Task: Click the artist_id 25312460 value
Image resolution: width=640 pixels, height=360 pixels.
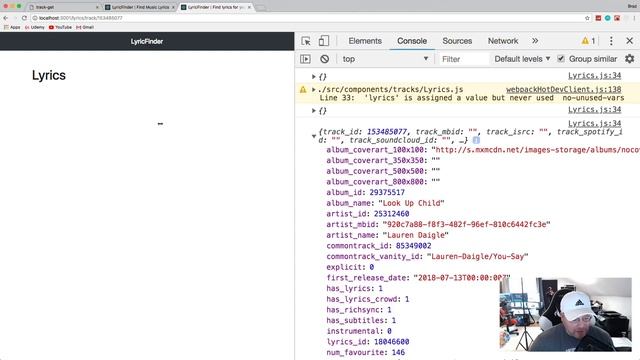Action: tap(391, 213)
